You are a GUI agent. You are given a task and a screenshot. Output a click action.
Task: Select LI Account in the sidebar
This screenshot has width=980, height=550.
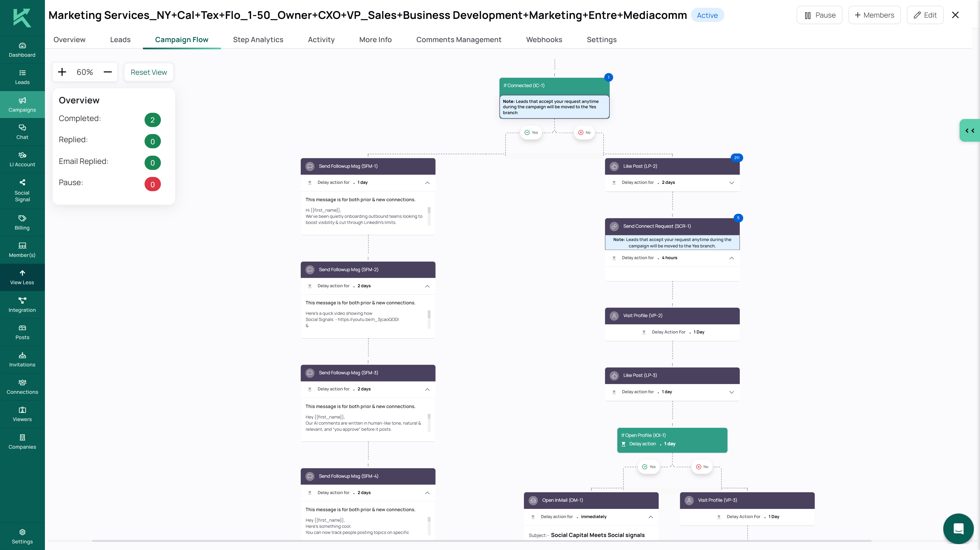pyautogui.click(x=22, y=159)
